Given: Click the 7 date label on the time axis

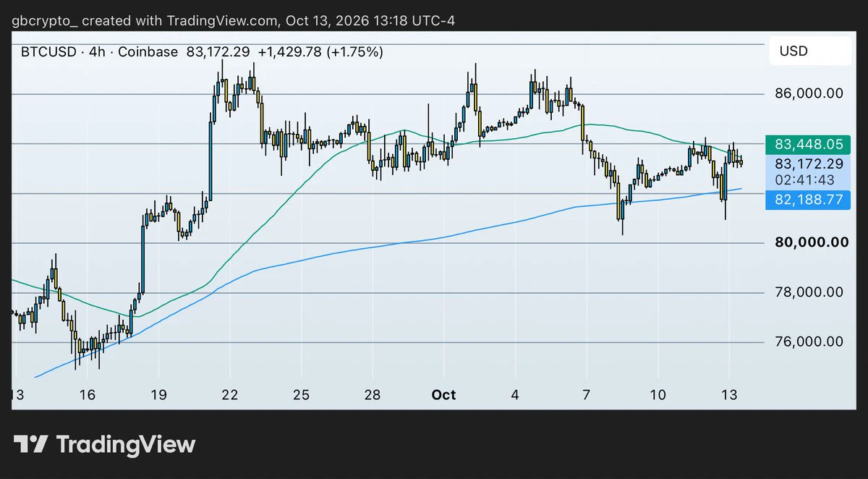Looking at the screenshot, I should (587, 395).
